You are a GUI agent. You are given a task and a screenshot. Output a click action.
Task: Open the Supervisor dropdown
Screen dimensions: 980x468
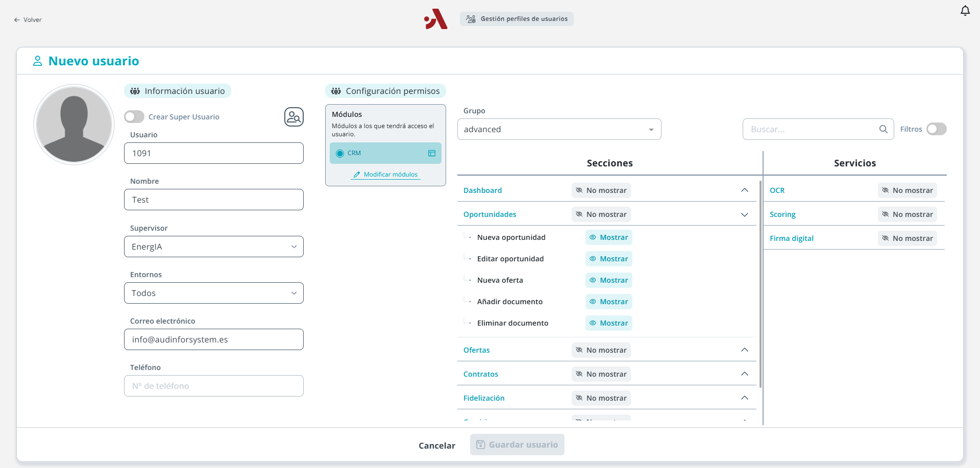213,247
